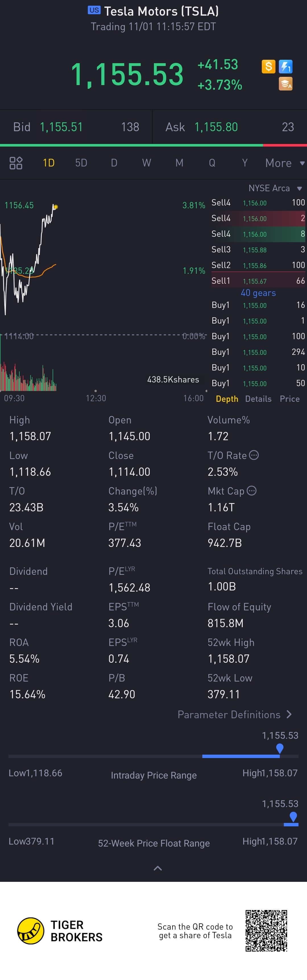Viewport: 307px width, 980px height.
Task: Select the 1D chart tab
Action: coord(49,163)
